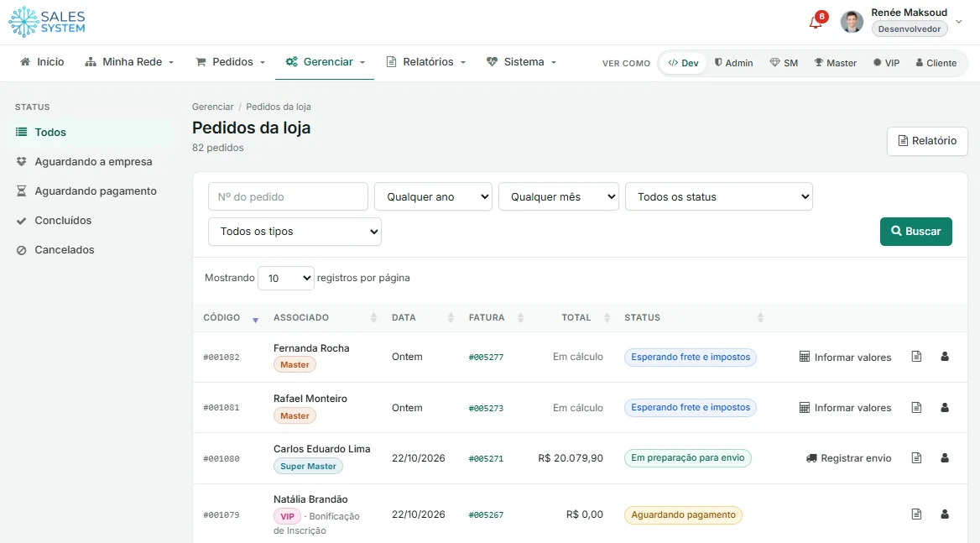
Task: Open document icon for order #001080
Action: [x=916, y=458]
